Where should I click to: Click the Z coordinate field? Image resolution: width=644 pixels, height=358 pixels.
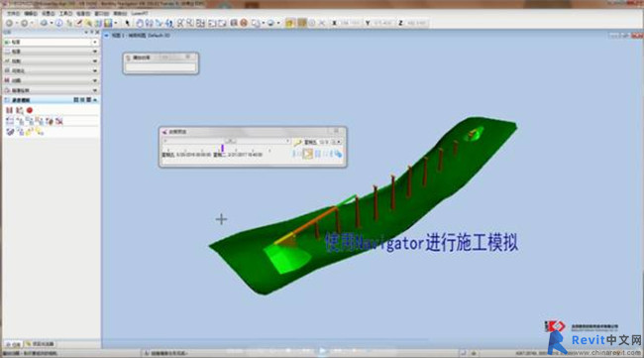(416, 23)
